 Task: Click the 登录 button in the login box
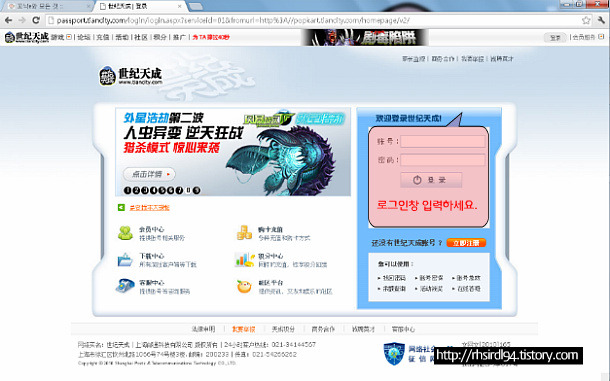[x=431, y=180]
